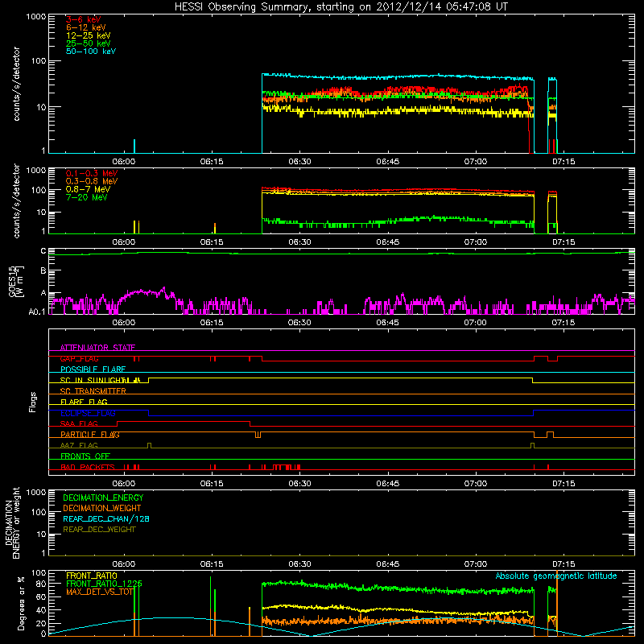The image size is (644, 644).
Task: Click the Absolute geomagnetic latitude label
Action: 556,576
